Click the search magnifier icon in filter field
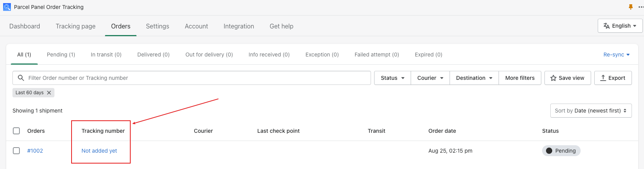Screen dimensions: 644x169 point(21,78)
